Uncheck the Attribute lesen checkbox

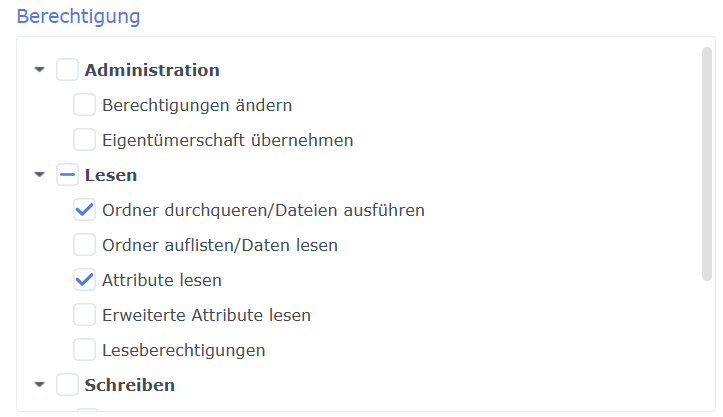click(85, 280)
